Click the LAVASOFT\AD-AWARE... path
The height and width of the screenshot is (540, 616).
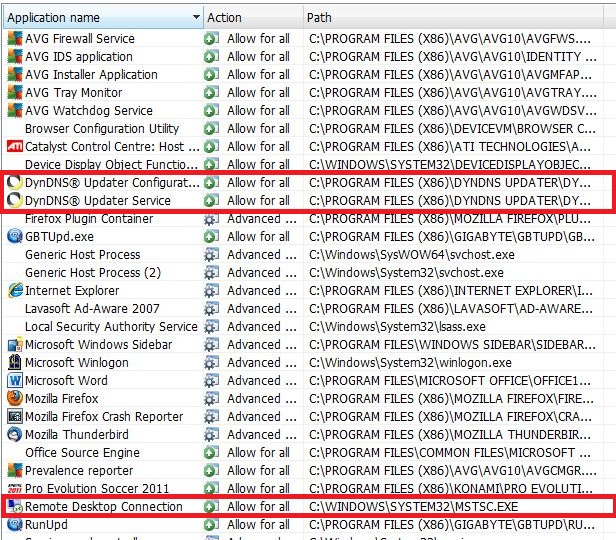pos(451,309)
